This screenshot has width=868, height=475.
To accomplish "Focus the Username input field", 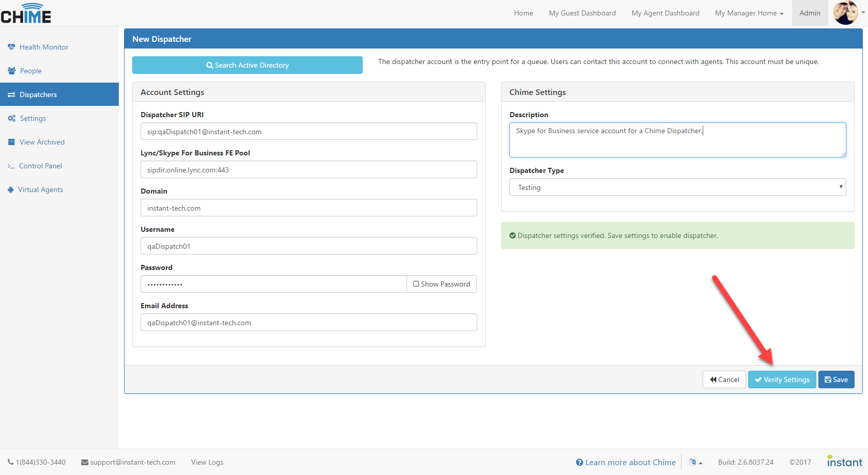I will 309,246.
